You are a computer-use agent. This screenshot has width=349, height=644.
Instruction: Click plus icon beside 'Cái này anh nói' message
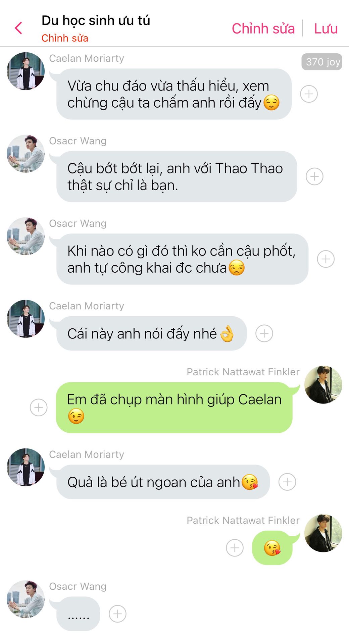(x=264, y=333)
